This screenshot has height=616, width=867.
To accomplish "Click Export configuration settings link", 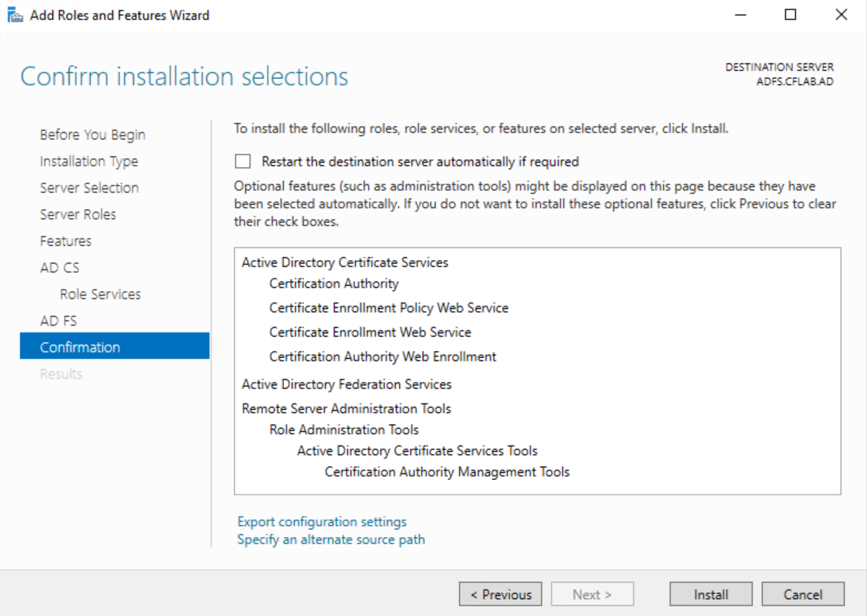I will pyautogui.click(x=322, y=521).
